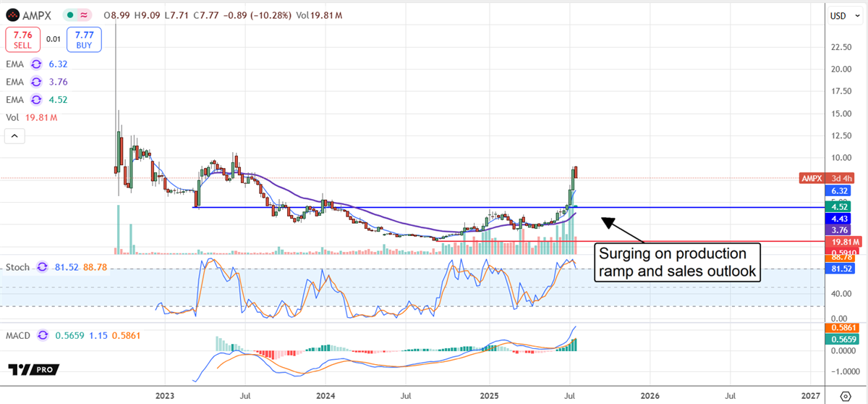Open chart settings gear at bottom right
868x404 pixels.
pyautogui.click(x=846, y=396)
